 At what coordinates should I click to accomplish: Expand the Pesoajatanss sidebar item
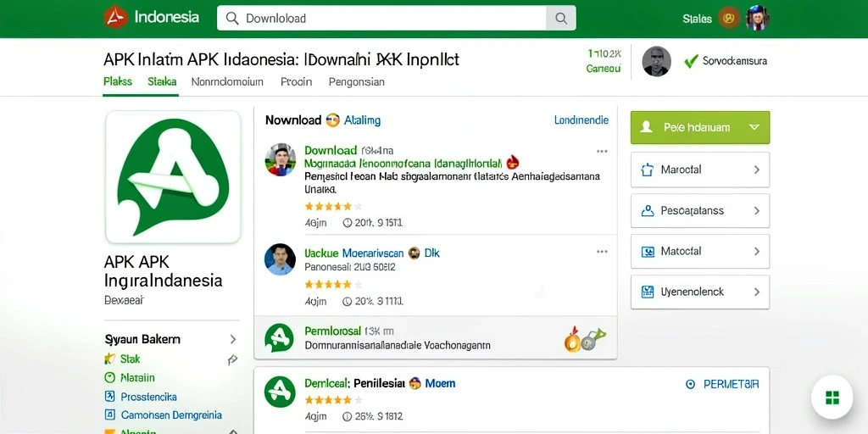(699, 211)
